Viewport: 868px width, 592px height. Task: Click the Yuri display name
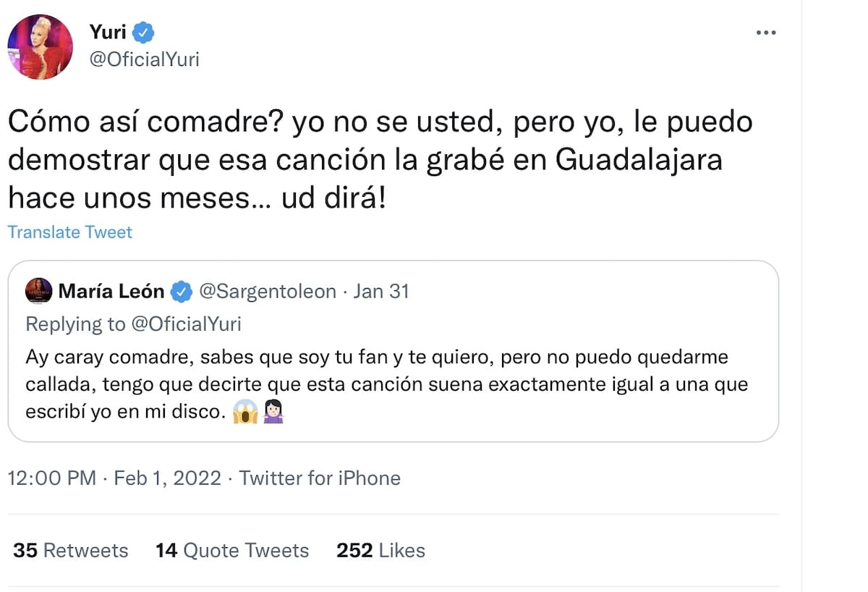coord(108,33)
